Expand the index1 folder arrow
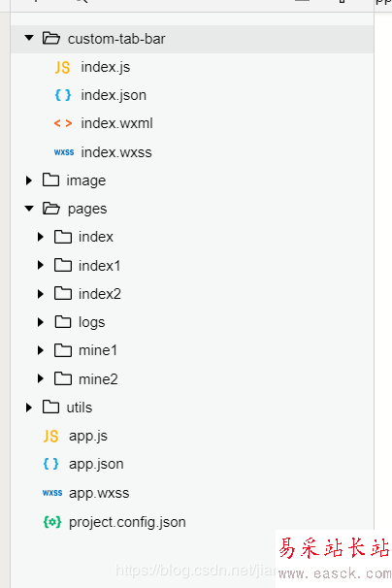The image size is (392, 588). tap(41, 265)
